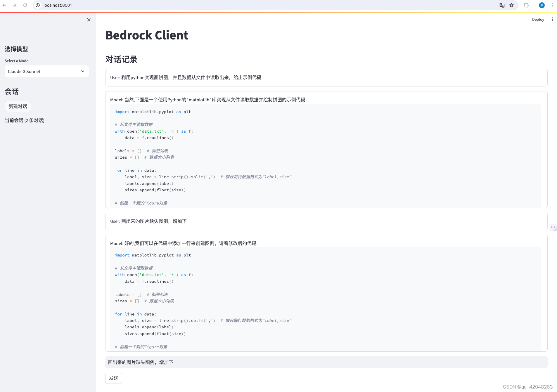Screen dimensions: 557x392
Task: Click the 对话记录 heading
Action: point(121,60)
